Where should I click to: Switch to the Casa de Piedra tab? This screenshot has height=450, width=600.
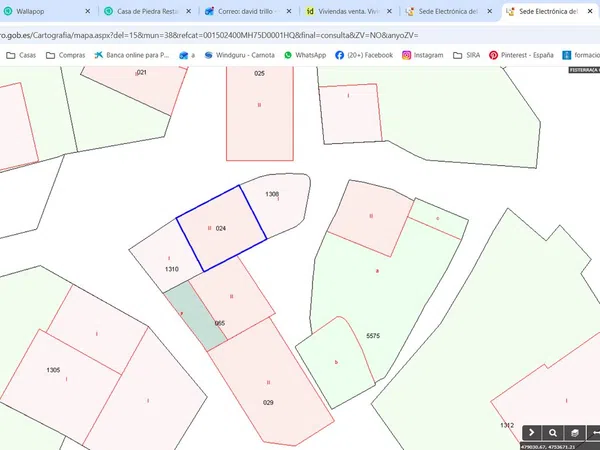(148, 11)
